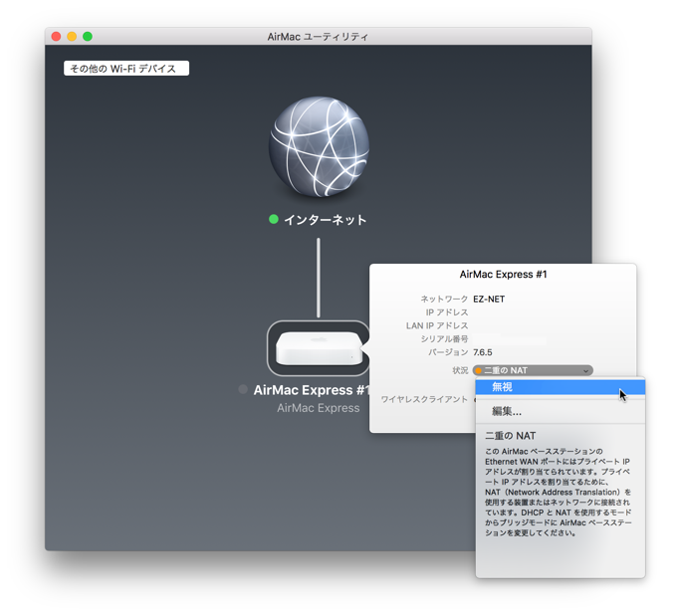Close the AirMac Utility window with red button
The image size is (677, 616).
pos(56,36)
